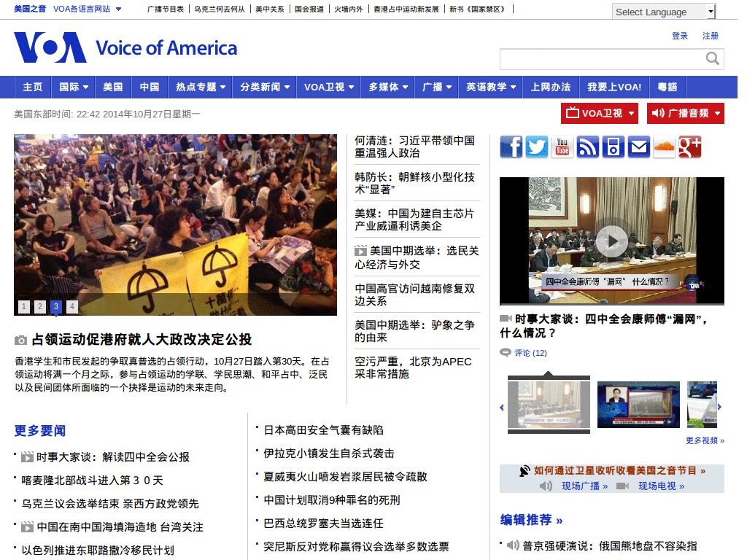
Task: Open the 上网办法 nav tab
Action: (x=551, y=87)
